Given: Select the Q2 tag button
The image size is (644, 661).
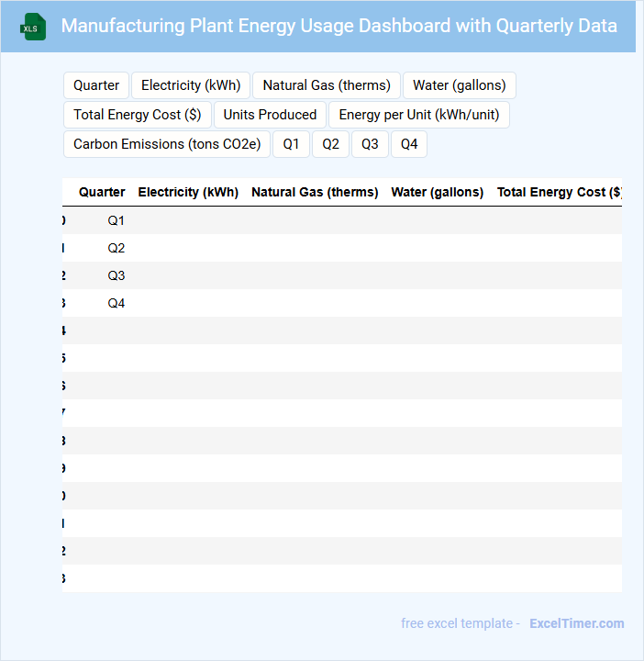Looking at the screenshot, I should tap(330, 144).
